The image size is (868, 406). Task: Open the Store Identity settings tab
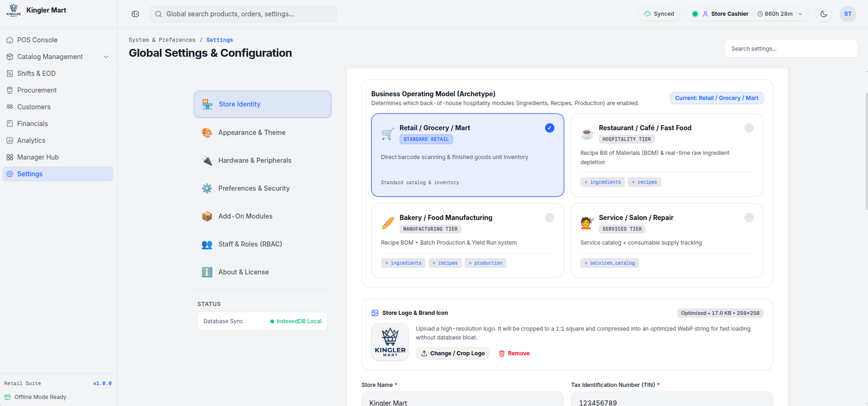point(263,104)
